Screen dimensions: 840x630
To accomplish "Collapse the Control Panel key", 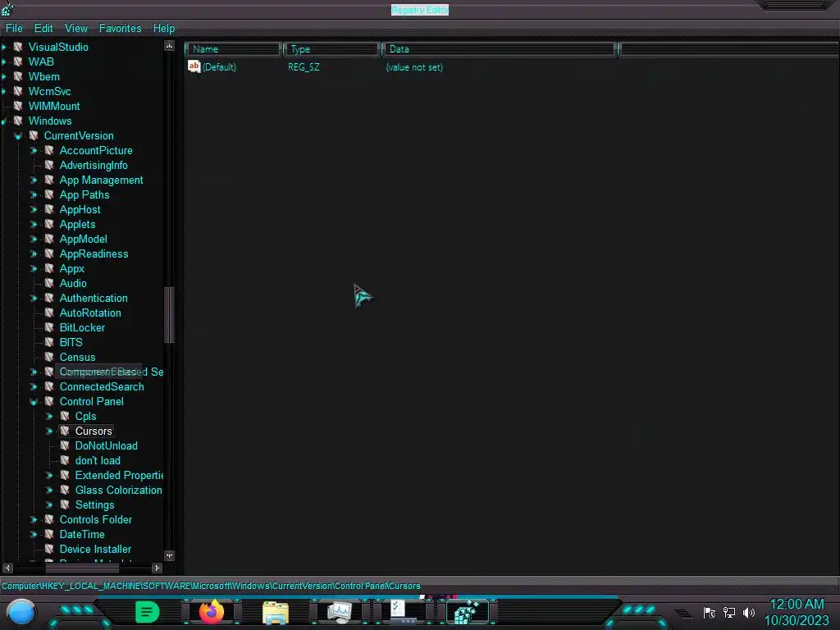I will pos(34,401).
